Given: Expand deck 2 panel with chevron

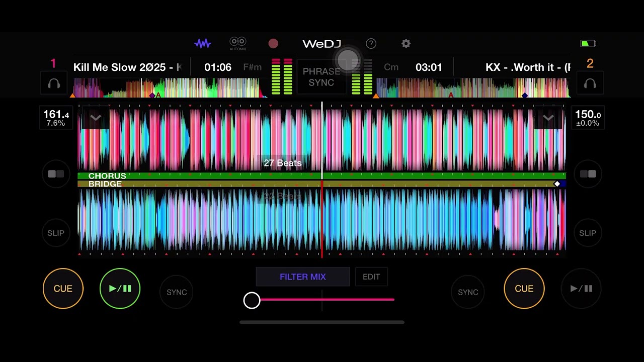Looking at the screenshot, I should click(548, 118).
